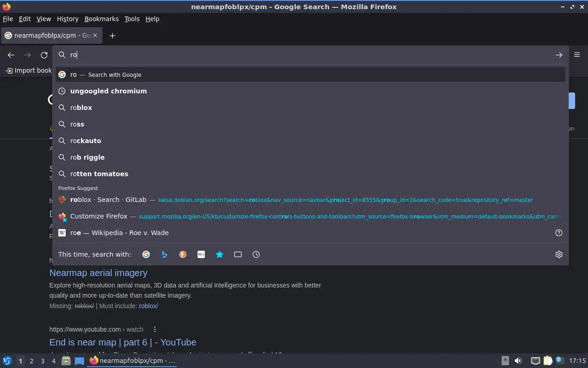Search this time with DuckDuckGo icon
The image size is (588, 368).
point(183,254)
